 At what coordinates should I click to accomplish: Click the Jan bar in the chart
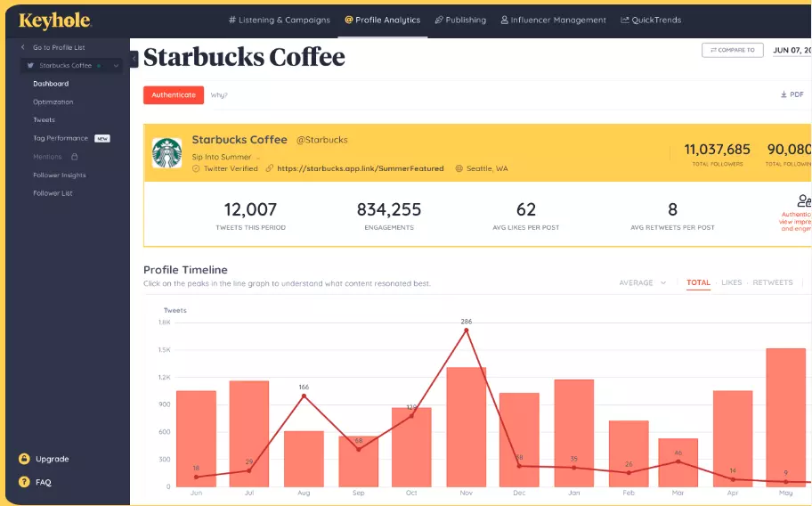(573, 433)
